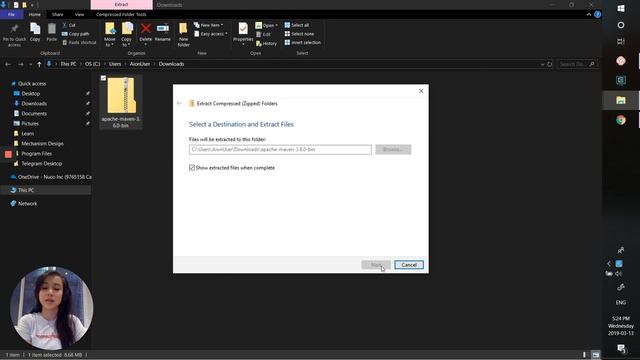Viewport: 640px width, 360px height.
Task: Select Cut in the Clipboard group
Action: pyautogui.click(x=69, y=25)
